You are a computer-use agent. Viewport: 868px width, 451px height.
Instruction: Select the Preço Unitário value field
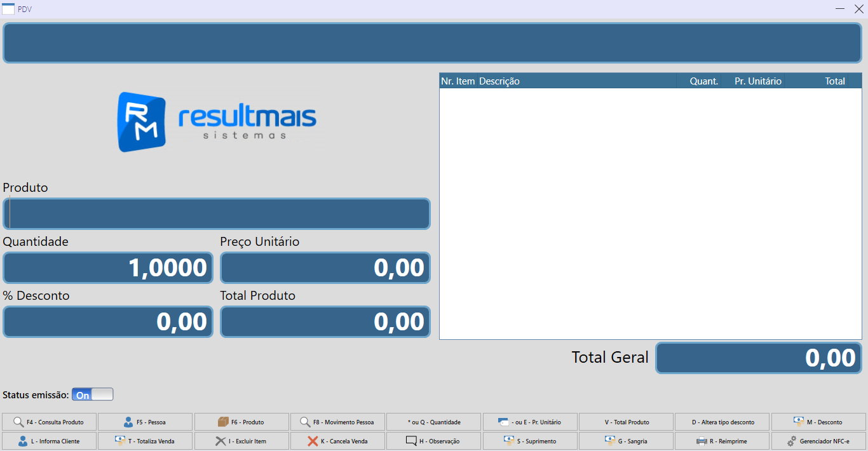point(325,267)
